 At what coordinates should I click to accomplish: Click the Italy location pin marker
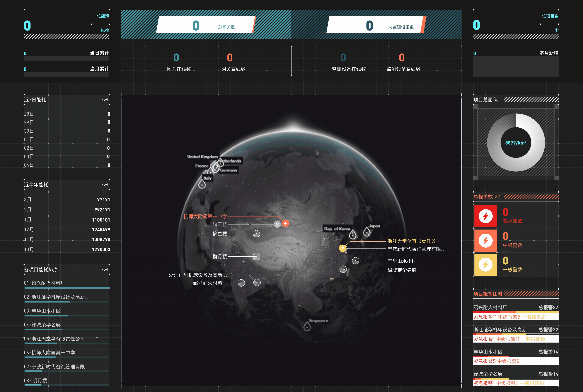tap(202, 184)
